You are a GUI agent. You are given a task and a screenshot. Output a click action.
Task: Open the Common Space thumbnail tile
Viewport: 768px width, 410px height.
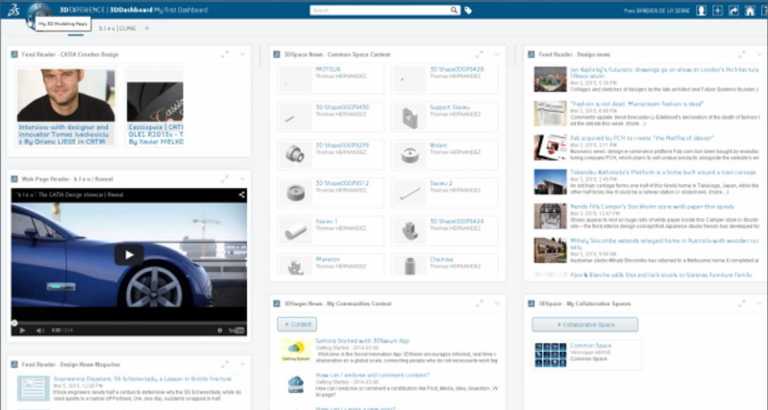pyautogui.click(x=551, y=354)
